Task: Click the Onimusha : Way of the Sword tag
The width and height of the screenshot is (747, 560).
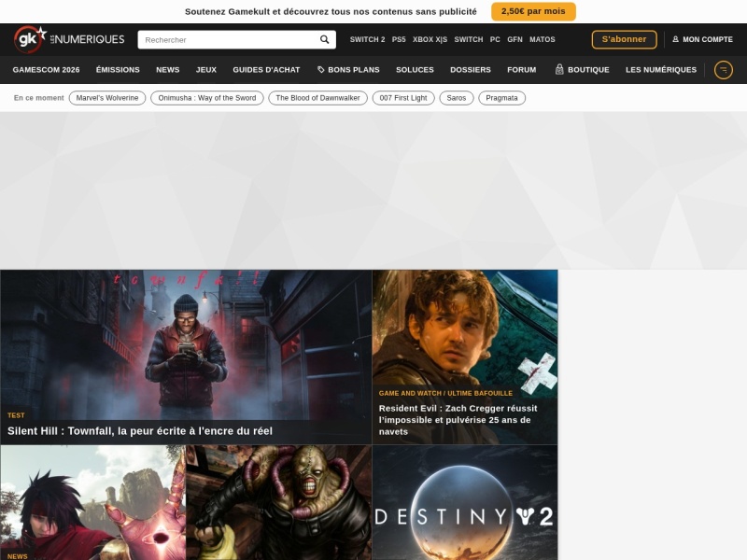Action: 207,98
